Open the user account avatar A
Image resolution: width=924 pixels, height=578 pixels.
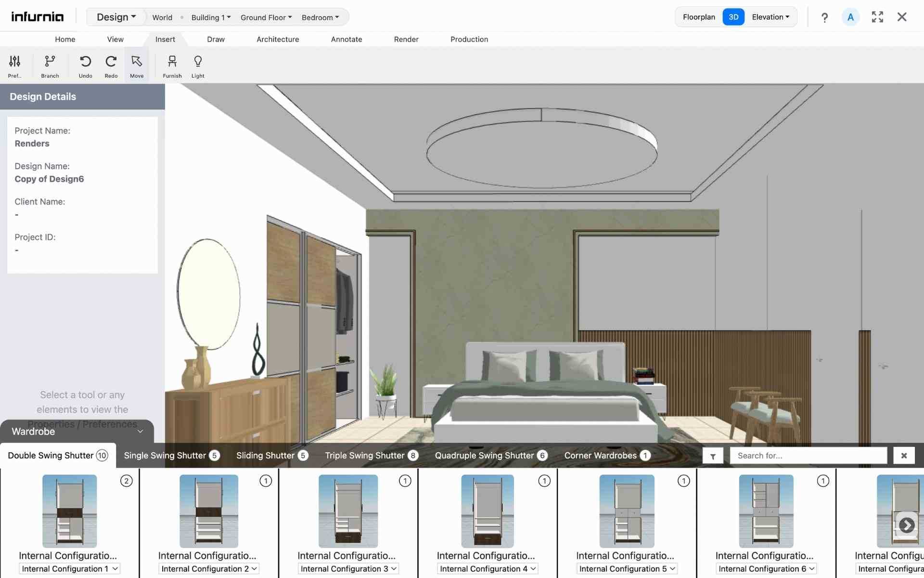[850, 17]
